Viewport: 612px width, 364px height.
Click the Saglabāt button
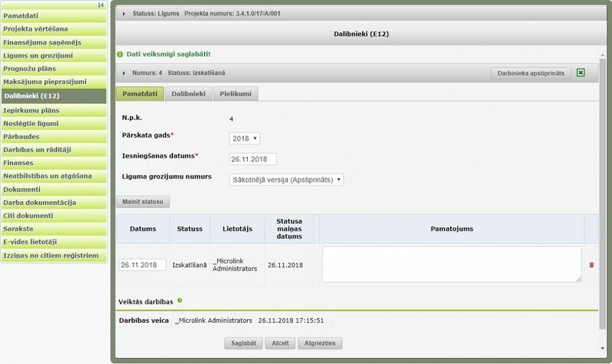(243, 343)
